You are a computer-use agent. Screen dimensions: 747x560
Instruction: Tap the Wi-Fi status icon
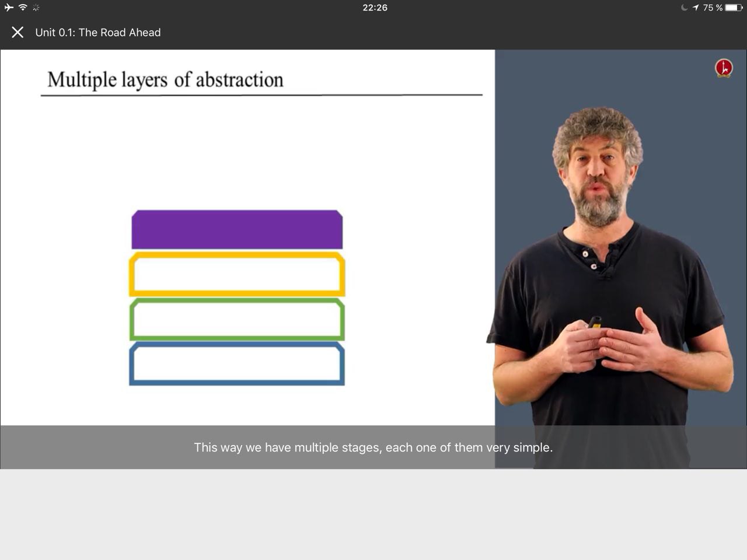[23, 8]
